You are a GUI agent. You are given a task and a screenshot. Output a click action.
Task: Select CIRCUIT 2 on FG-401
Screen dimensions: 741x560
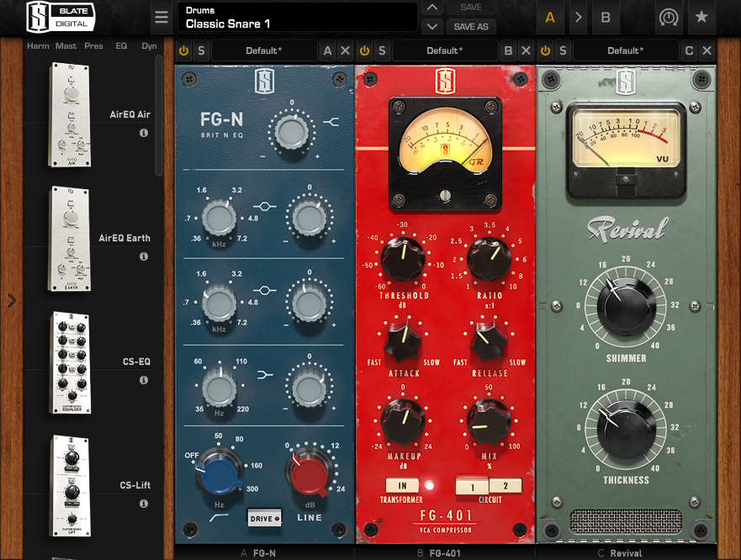505,485
